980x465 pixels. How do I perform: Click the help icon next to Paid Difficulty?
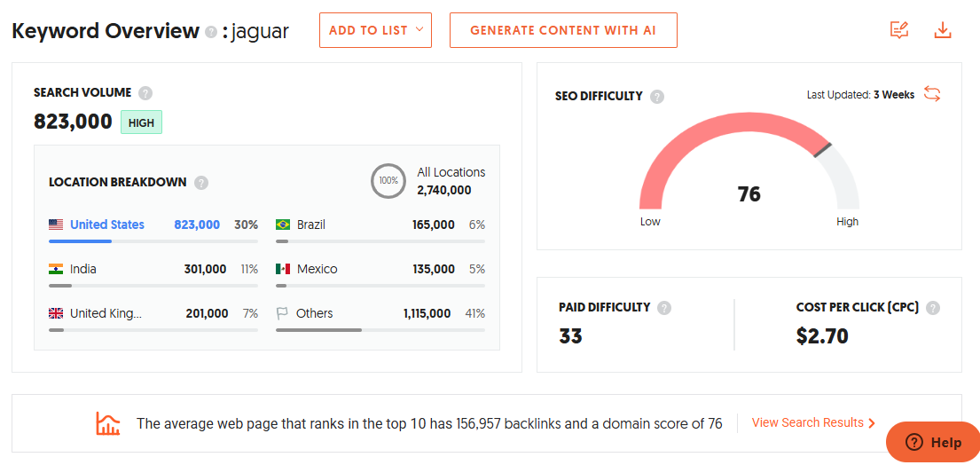pos(664,308)
